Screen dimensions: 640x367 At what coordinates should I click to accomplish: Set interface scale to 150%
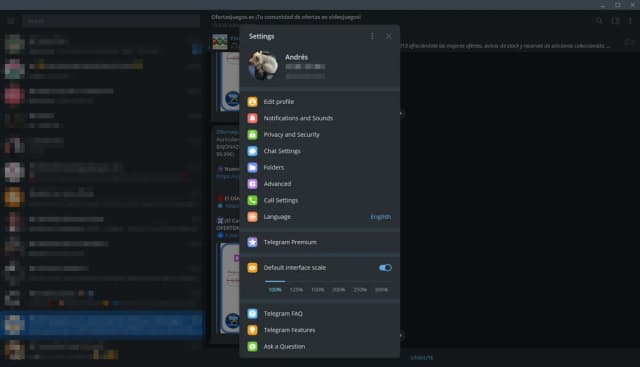[x=318, y=290]
